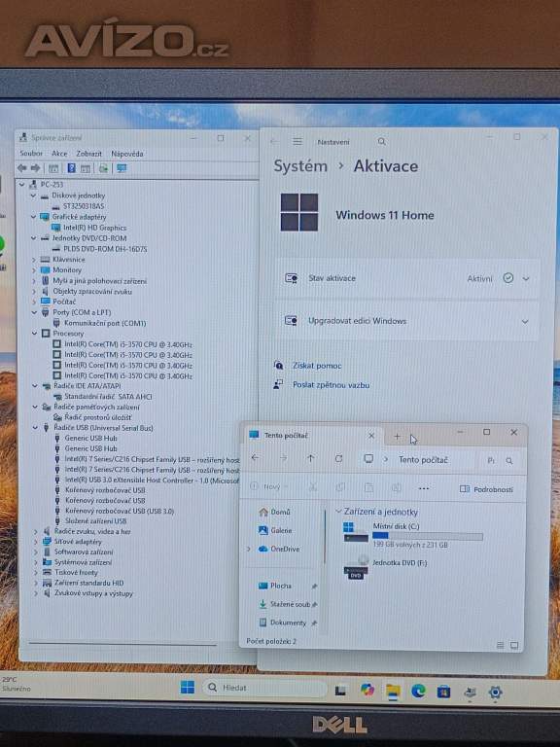Select Kořenový rozbočovač USB (USB 3.0)
Viewport: 560px width, 747px height.
(120, 512)
